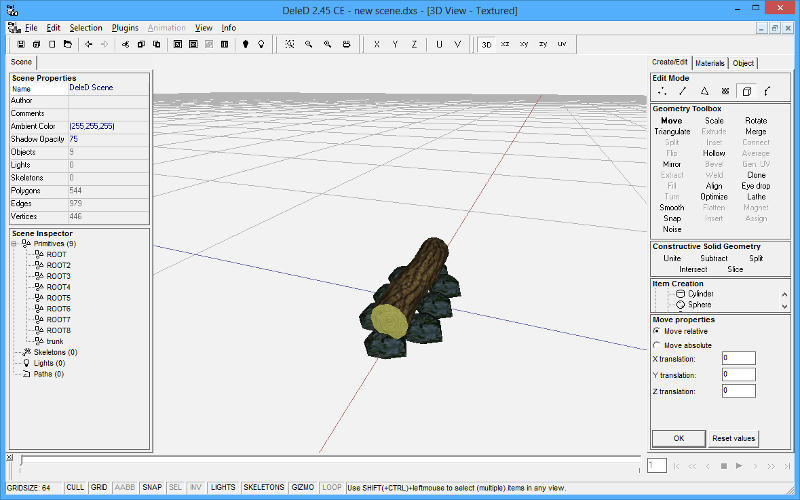Click the U texture axis toolbar button
The width and height of the screenshot is (800, 500).
(x=439, y=44)
